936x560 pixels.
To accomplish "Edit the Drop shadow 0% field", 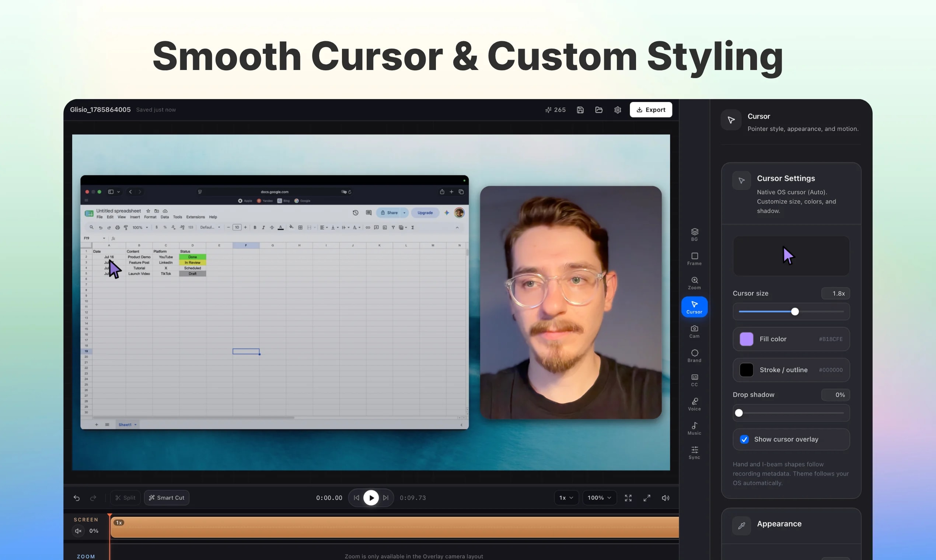I will click(836, 395).
